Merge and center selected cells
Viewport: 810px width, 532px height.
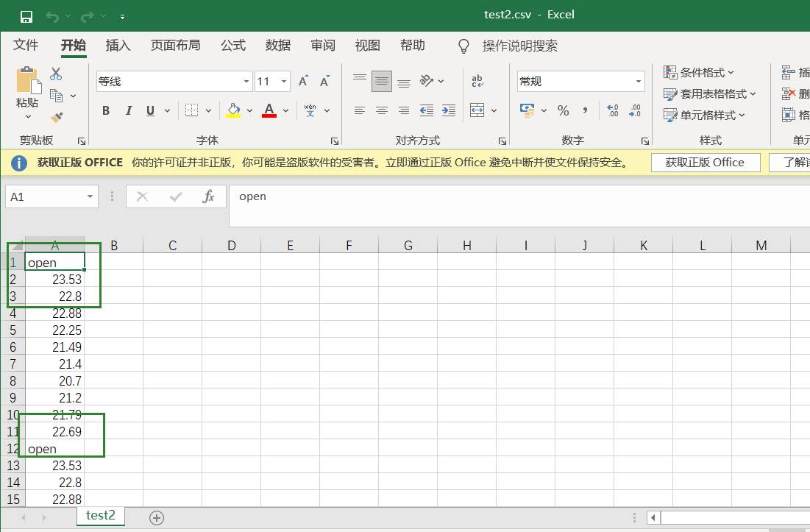pyautogui.click(x=477, y=110)
